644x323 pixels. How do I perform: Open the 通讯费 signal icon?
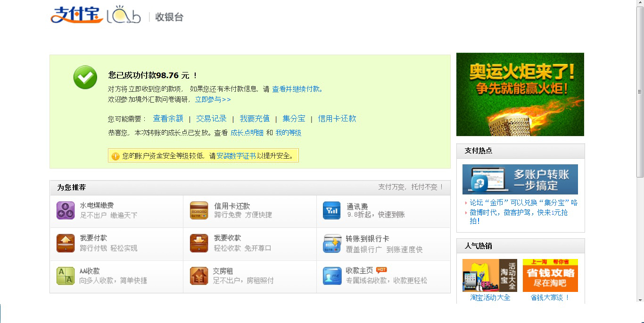click(x=332, y=210)
